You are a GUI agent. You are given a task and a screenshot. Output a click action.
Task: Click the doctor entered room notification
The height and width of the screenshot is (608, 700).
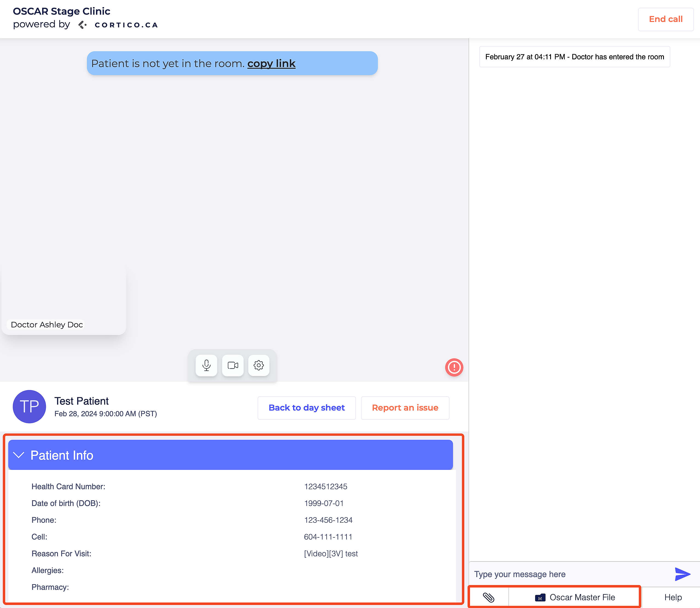point(574,57)
